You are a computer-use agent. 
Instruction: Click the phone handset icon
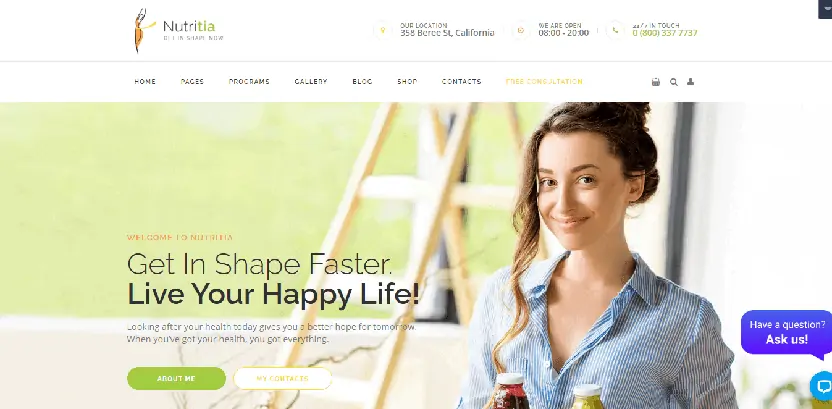click(x=615, y=30)
